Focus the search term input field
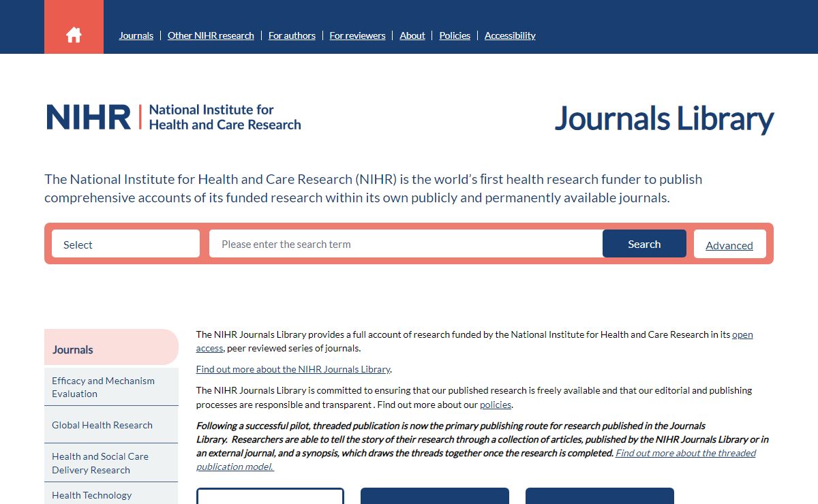The height and width of the screenshot is (504, 818). pos(406,244)
